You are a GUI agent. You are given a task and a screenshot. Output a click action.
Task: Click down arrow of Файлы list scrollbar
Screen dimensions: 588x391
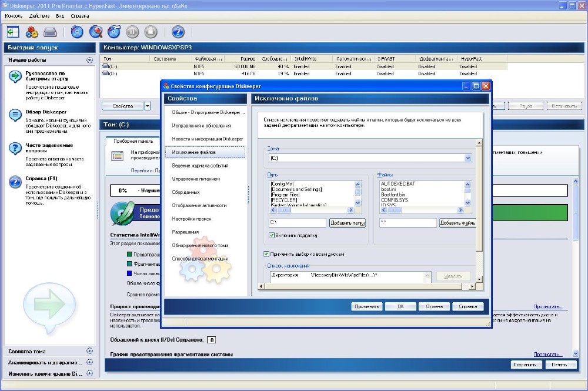coord(467,203)
